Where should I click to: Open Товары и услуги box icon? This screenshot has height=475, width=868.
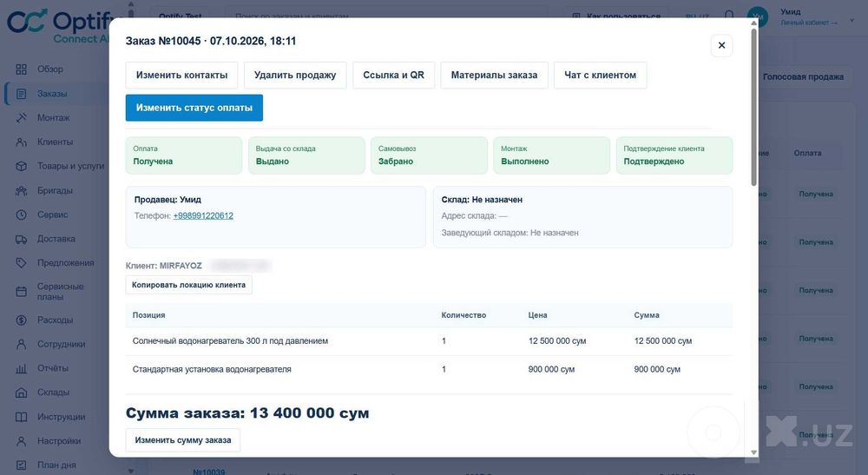(21, 166)
